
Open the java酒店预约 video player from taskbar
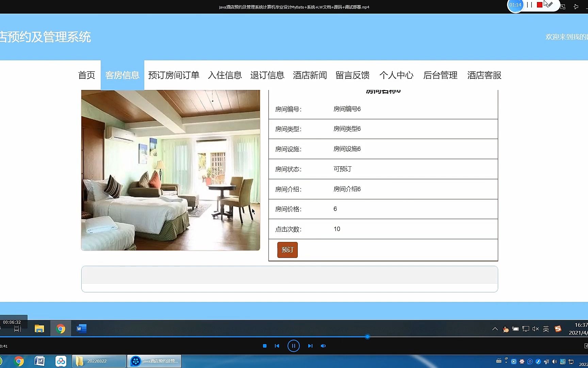[154, 361]
